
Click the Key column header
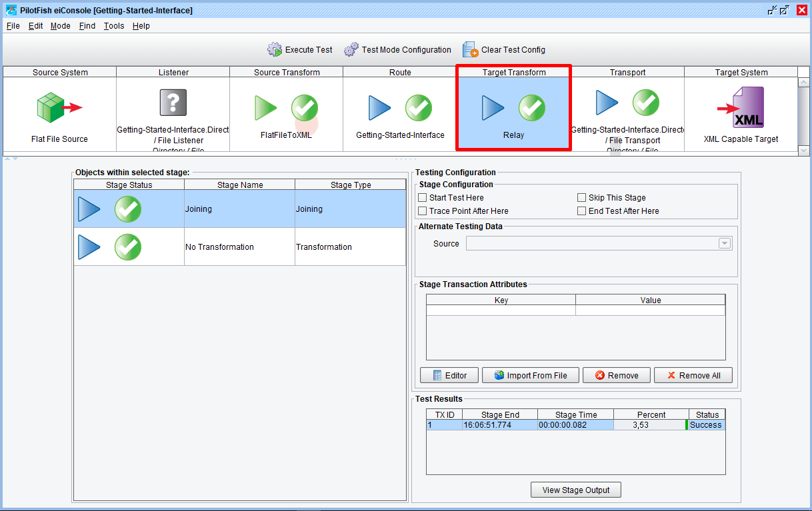point(501,300)
